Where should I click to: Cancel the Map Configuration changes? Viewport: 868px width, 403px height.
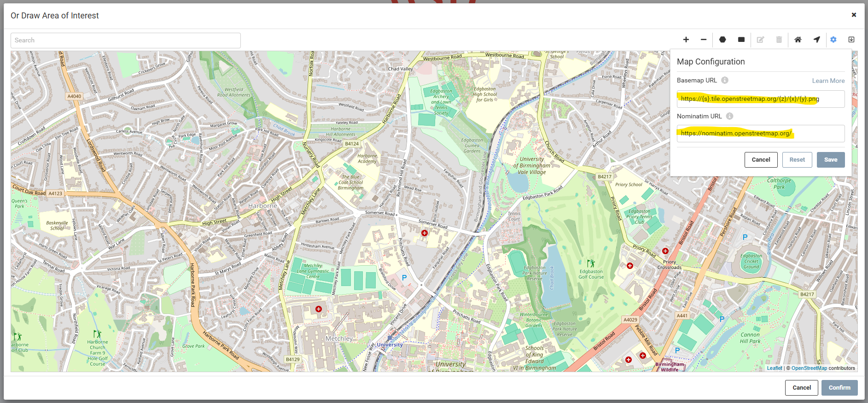click(761, 160)
